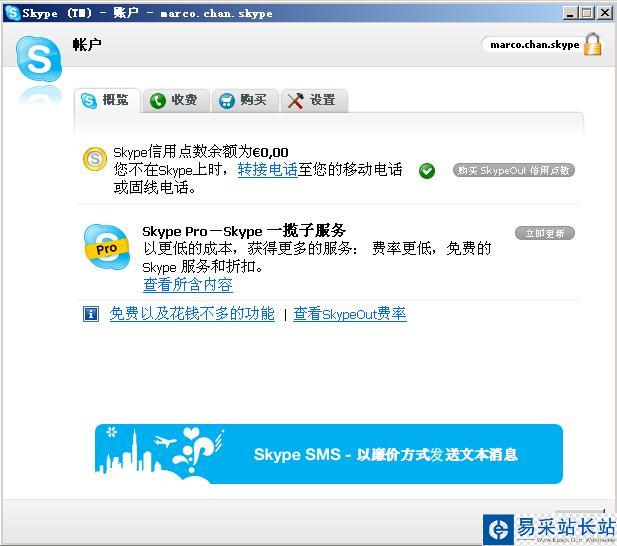This screenshot has height=546, width=617.
Task: Switch to the 收费 tab
Action: [175, 100]
